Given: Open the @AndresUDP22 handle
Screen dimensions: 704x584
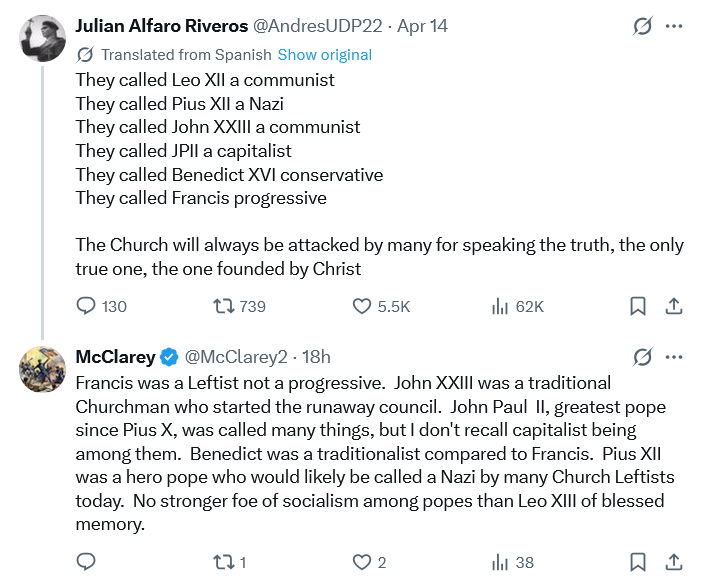Looking at the screenshot, I should (311, 26).
